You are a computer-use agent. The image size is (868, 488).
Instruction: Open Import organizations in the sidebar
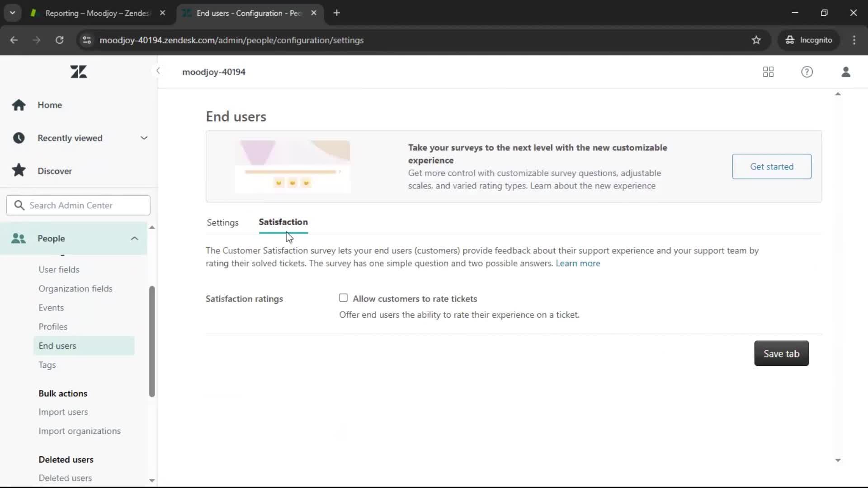click(x=80, y=431)
